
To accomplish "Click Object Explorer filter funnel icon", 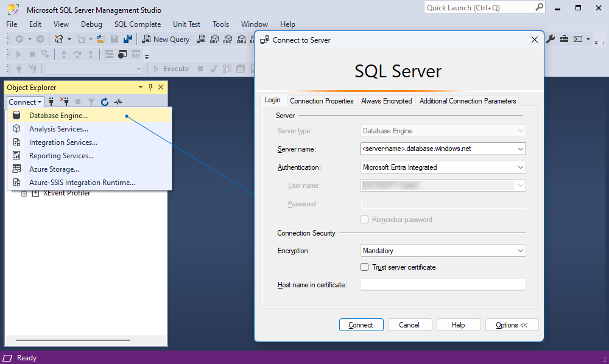I will pyautogui.click(x=91, y=102).
